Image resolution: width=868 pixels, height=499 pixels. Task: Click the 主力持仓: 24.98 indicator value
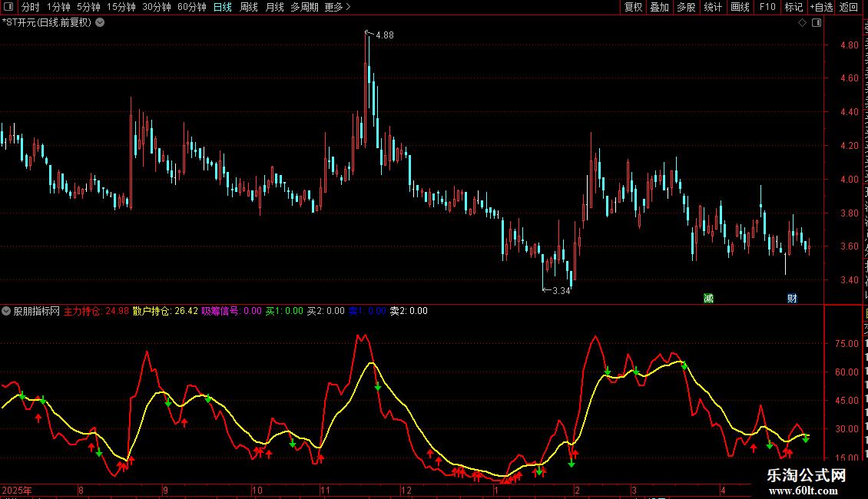coord(96,311)
